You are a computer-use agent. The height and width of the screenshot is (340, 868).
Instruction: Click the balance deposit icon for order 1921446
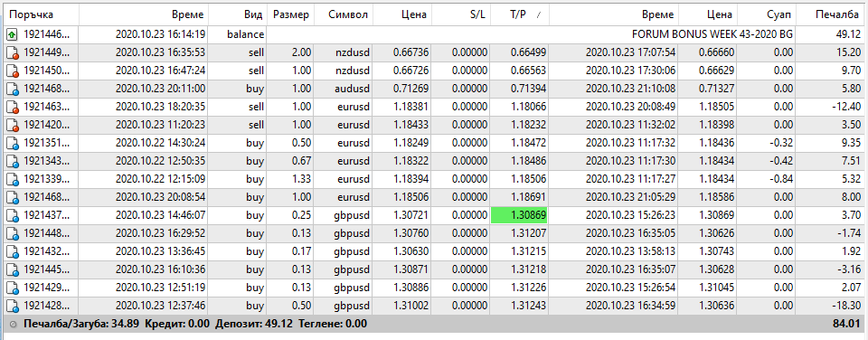pyautogui.click(x=12, y=35)
